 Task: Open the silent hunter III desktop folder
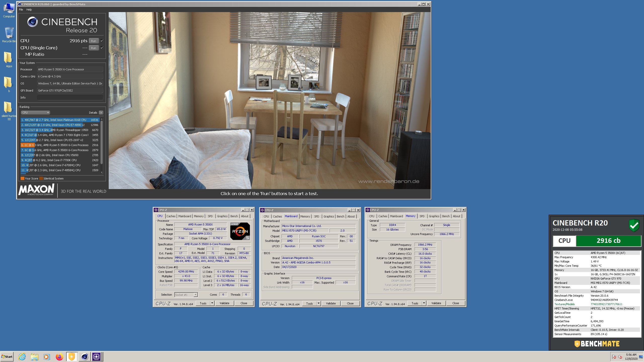point(9,111)
